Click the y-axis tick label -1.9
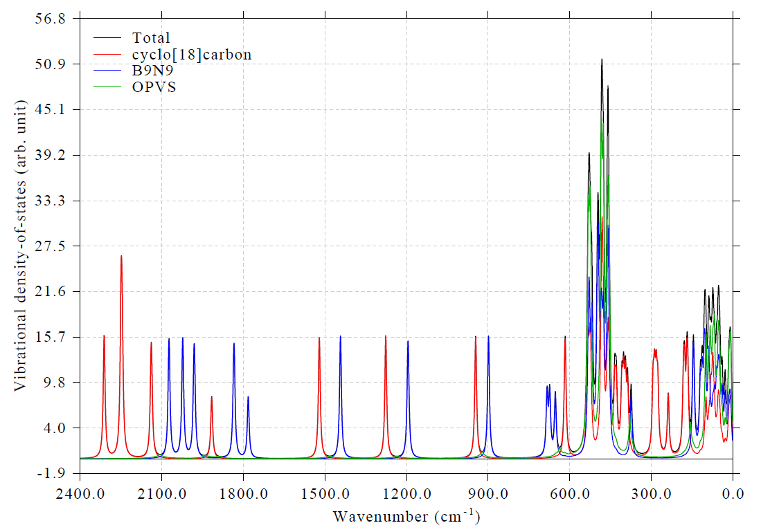 tap(51, 473)
